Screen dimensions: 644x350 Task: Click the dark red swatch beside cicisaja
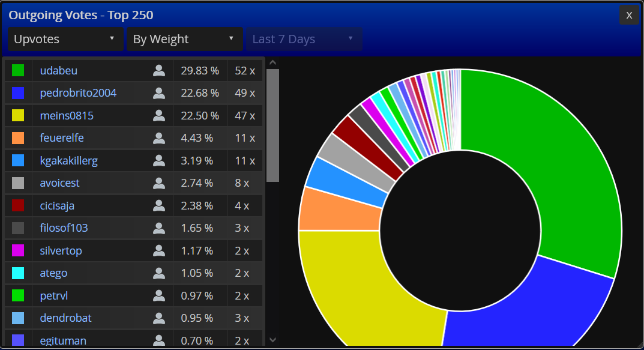click(x=18, y=205)
